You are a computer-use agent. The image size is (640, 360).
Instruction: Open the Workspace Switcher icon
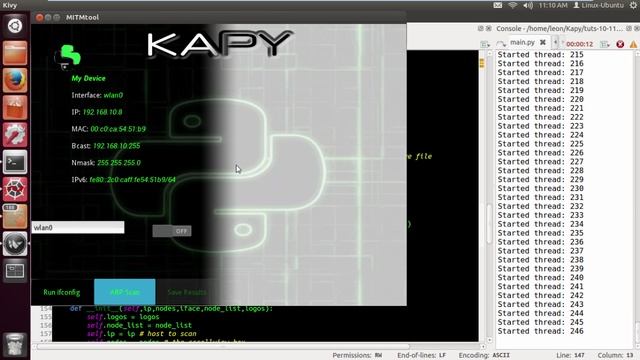[x=15, y=271]
